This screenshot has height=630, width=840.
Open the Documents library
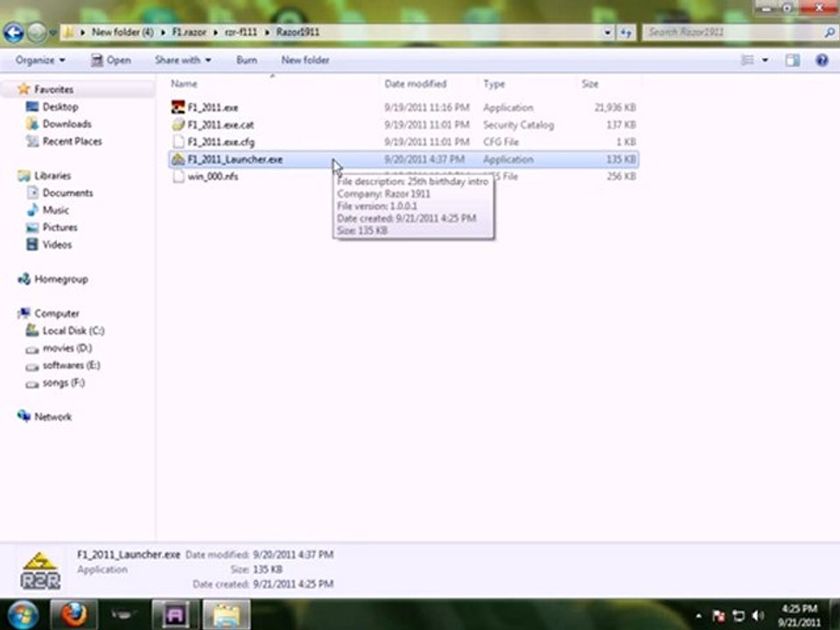point(67,192)
